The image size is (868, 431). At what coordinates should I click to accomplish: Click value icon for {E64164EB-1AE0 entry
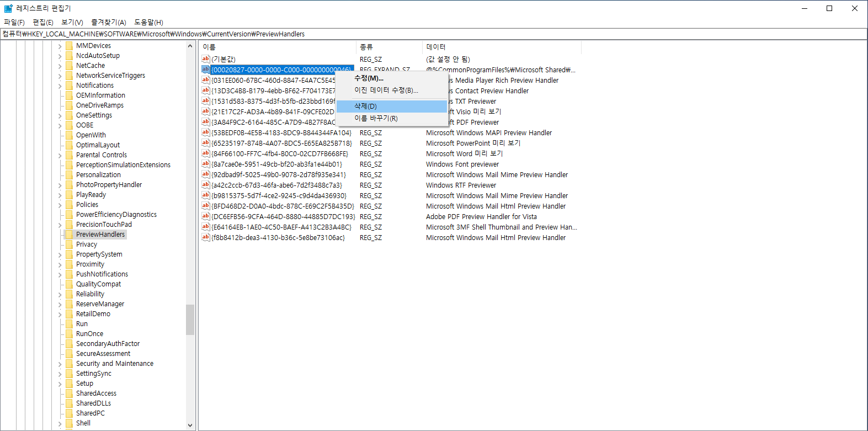coord(206,227)
